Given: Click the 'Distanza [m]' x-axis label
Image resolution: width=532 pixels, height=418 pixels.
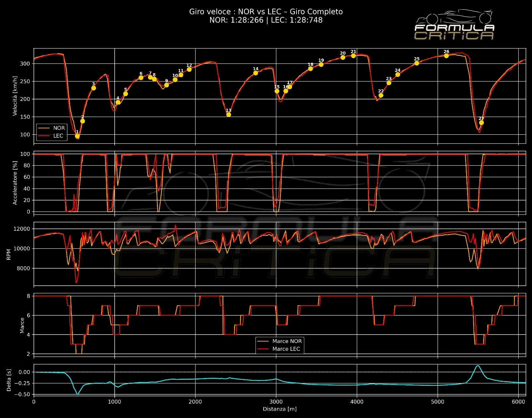Looking at the screenshot, I should pyautogui.click(x=280, y=409).
